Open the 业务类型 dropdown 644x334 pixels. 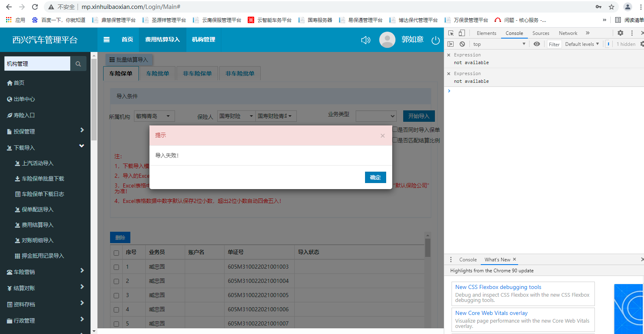tap(376, 116)
